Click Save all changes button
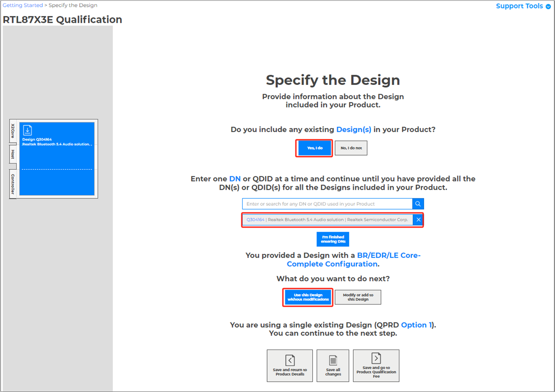 click(333, 366)
